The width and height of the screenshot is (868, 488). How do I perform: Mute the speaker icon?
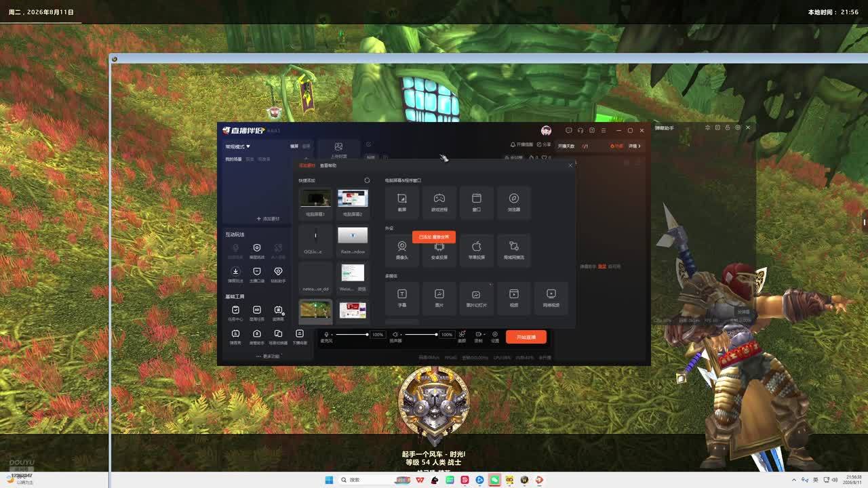pyautogui.click(x=395, y=335)
